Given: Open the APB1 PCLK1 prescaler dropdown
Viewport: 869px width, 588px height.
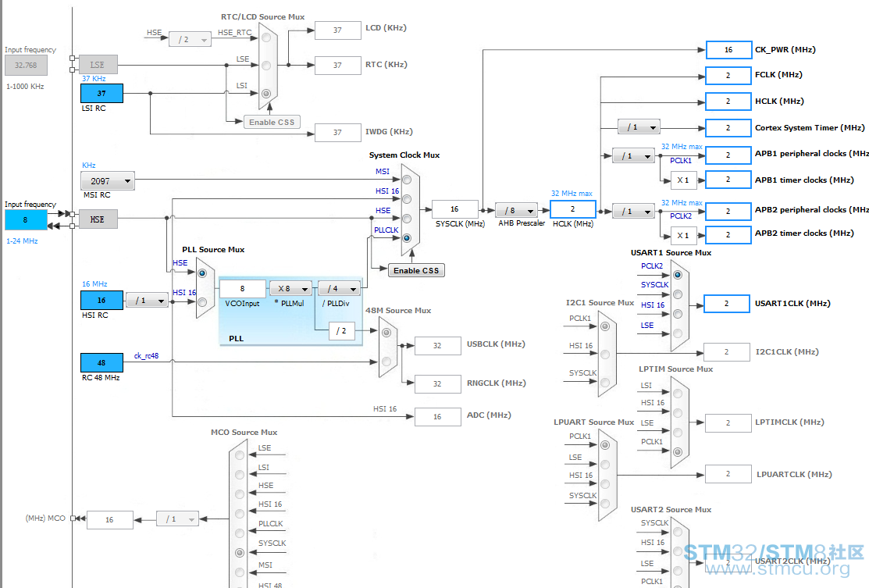Looking at the screenshot, I should click(x=633, y=156).
